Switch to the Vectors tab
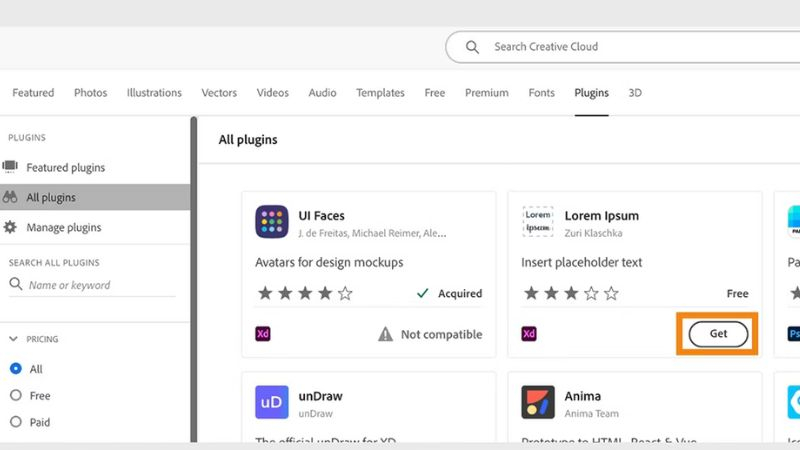 tap(219, 93)
